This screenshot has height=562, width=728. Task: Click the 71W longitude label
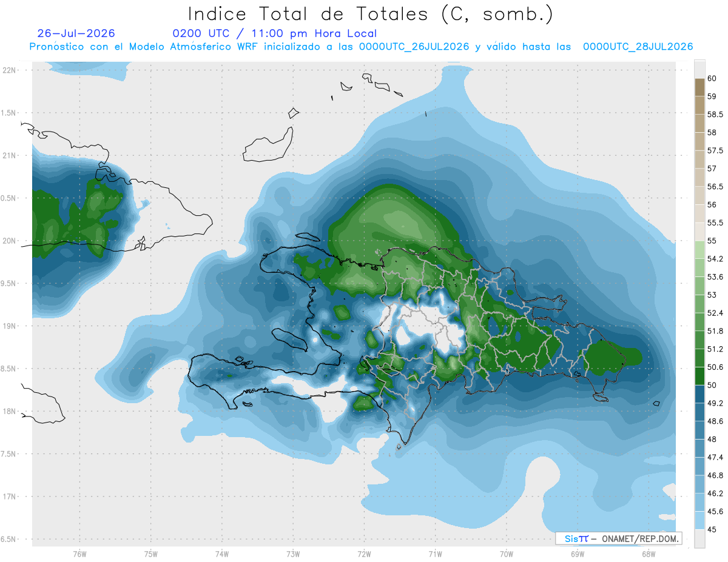click(x=435, y=554)
